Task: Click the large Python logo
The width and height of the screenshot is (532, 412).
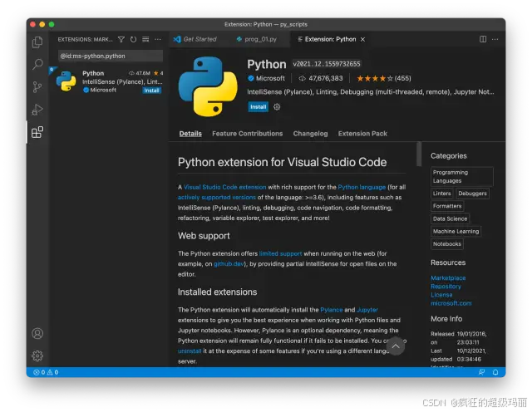Action: point(208,86)
